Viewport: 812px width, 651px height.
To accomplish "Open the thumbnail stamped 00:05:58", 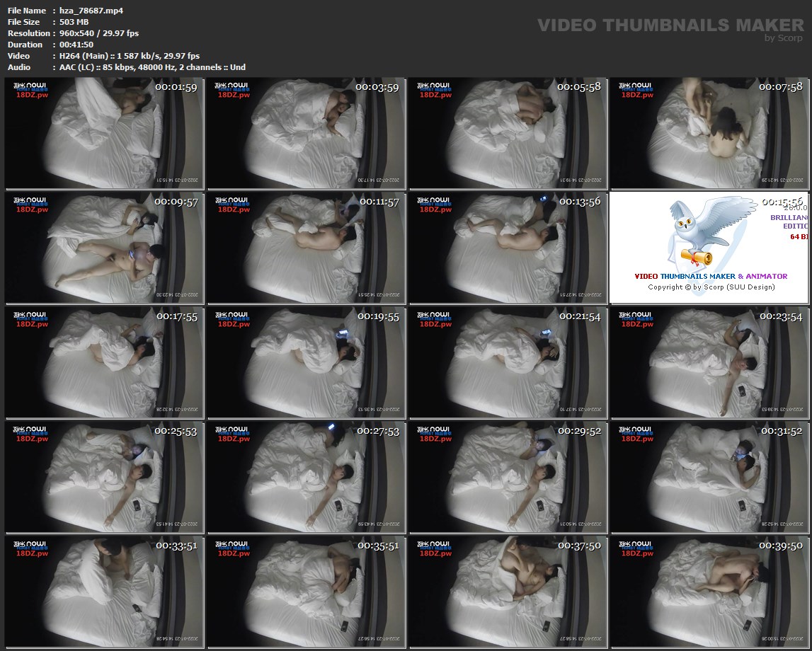I will coord(508,133).
